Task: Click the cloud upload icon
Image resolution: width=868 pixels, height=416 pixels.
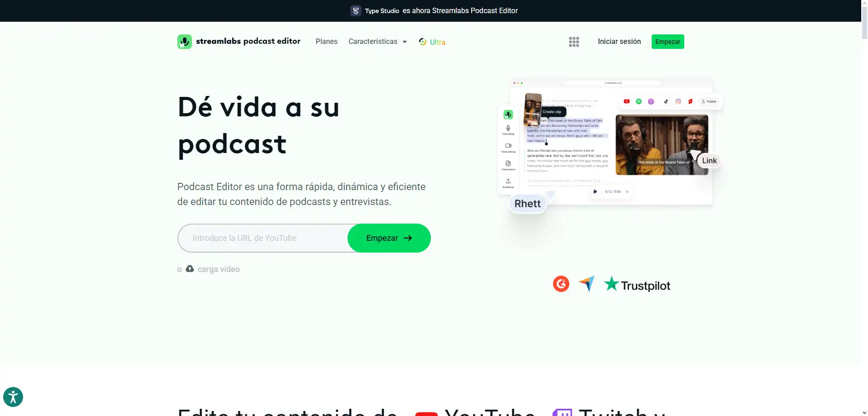Action: point(190,268)
